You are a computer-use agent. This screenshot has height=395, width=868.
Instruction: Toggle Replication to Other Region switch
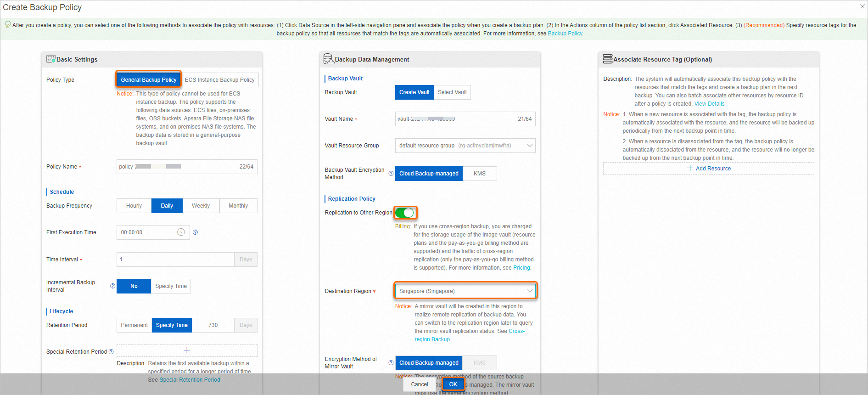coord(405,213)
